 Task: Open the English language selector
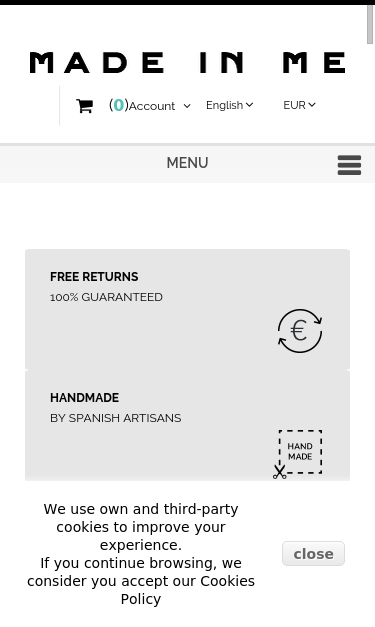[229, 105]
